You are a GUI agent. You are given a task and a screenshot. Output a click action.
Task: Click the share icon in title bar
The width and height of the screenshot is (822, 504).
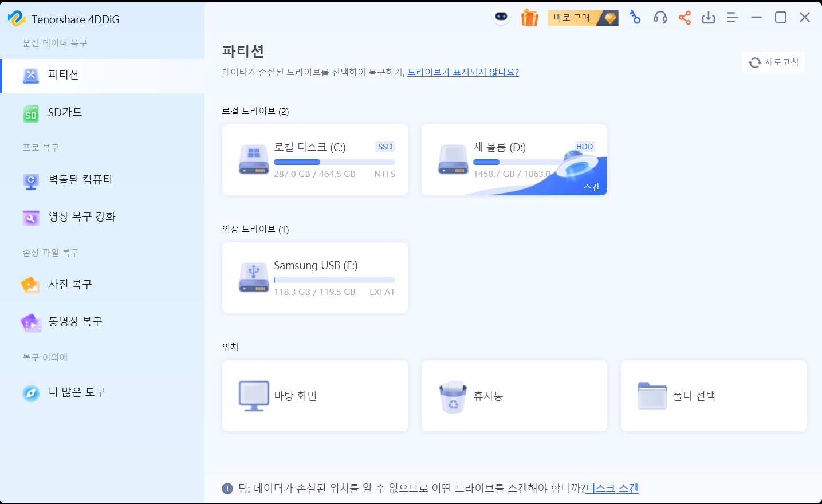tap(685, 18)
